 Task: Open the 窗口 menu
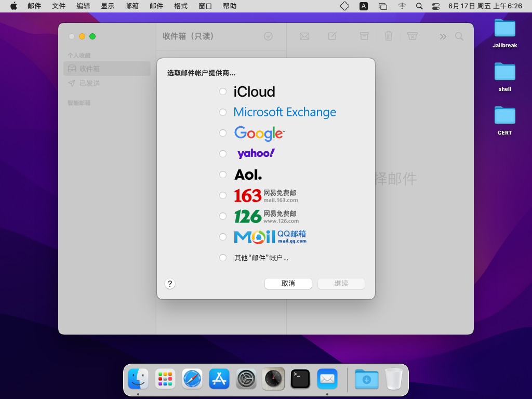point(205,6)
